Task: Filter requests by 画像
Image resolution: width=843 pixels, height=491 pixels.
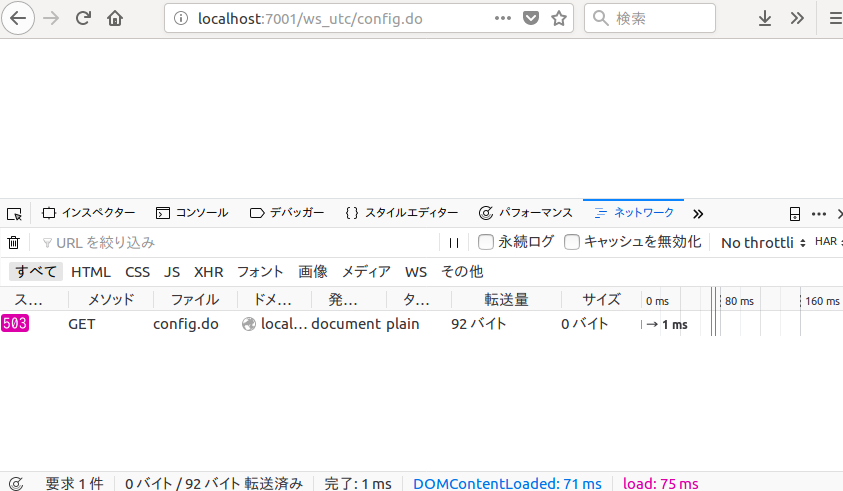Action: point(313,272)
